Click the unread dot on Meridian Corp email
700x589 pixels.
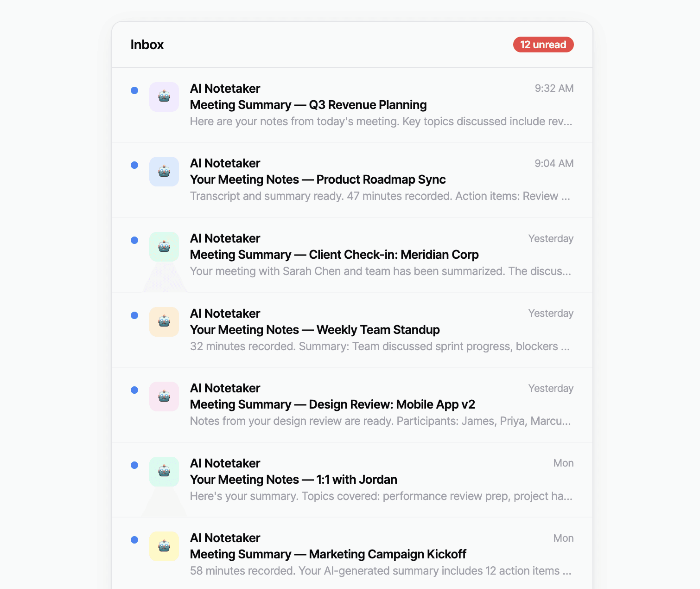134,240
